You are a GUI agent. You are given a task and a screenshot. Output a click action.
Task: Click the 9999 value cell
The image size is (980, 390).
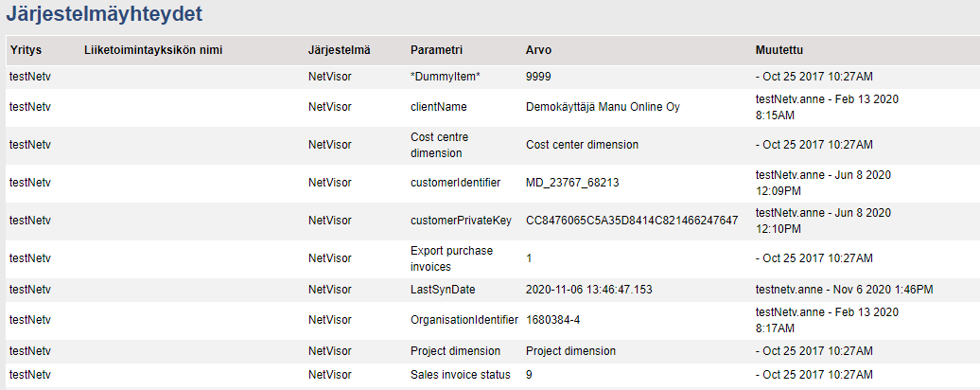[x=538, y=77]
